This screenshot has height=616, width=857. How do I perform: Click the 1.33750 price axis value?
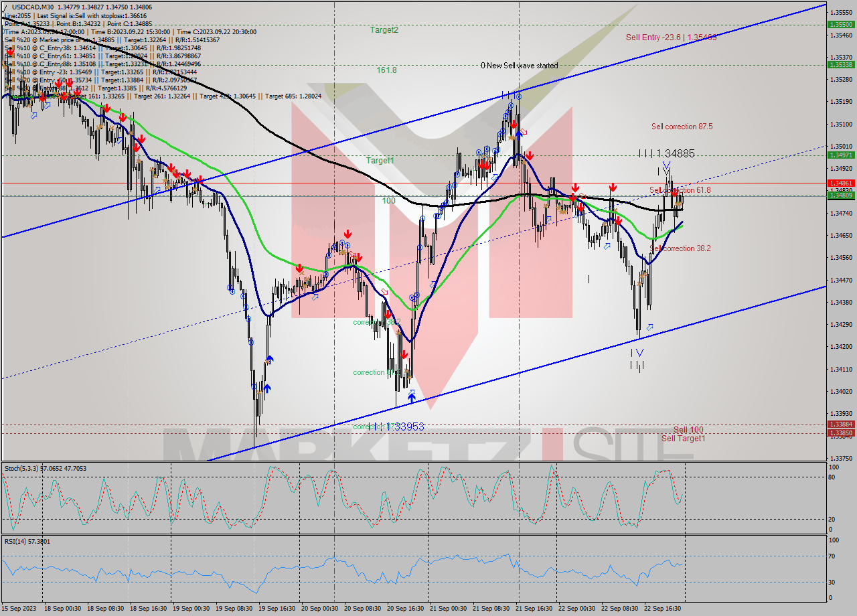pyautogui.click(x=841, y=459)
